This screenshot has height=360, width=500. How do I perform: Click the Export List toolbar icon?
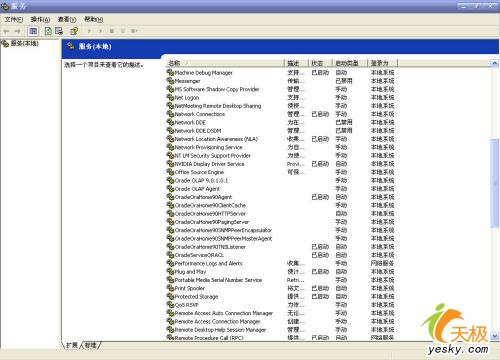point(59,31)
